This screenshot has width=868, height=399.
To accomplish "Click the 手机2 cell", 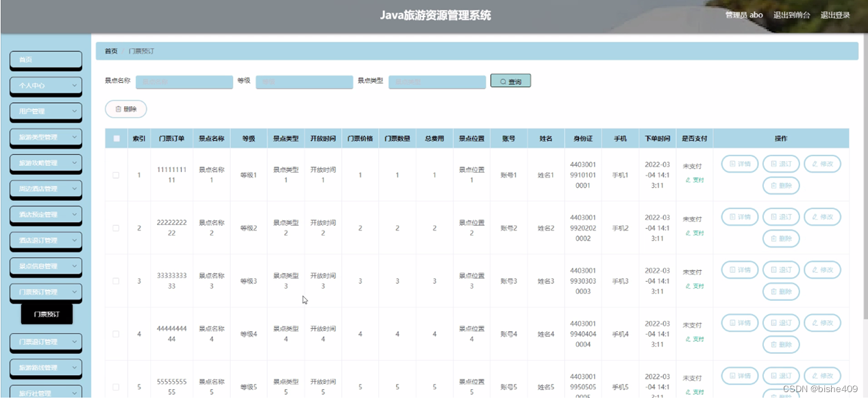I will tap(620, 228).
